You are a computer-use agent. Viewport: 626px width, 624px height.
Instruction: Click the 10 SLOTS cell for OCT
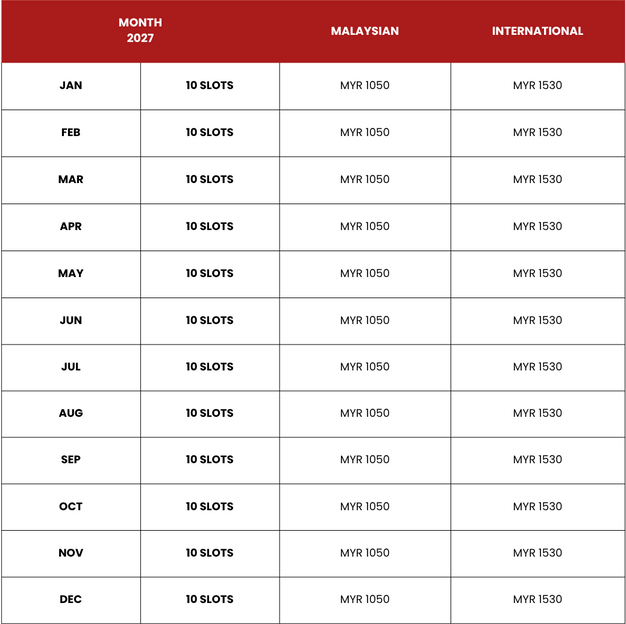click(210, 507)
